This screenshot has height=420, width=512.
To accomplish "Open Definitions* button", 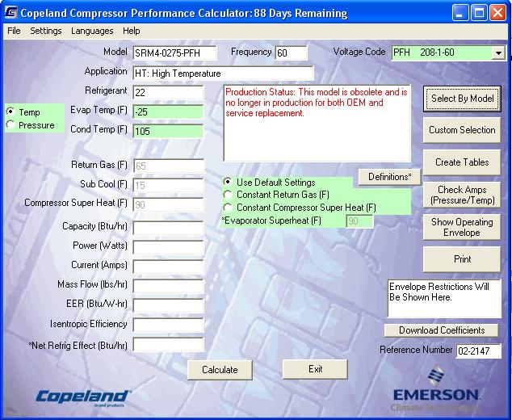I will [x=389, y=177].
